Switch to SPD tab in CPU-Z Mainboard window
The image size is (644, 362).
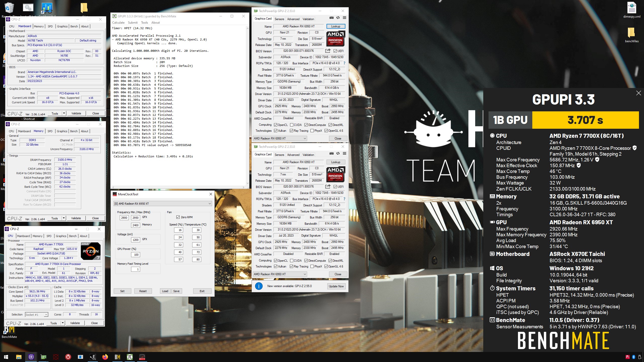tap(50, 26)
